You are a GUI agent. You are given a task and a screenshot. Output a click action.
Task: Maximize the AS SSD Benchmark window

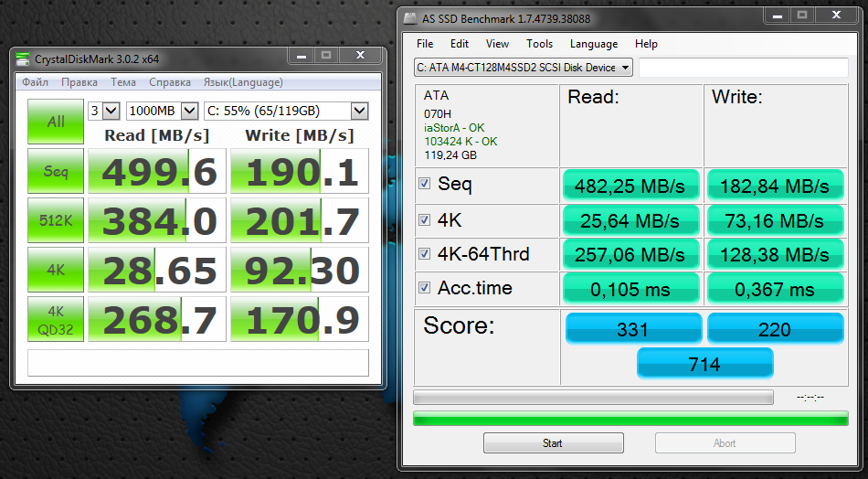point(801,16)
